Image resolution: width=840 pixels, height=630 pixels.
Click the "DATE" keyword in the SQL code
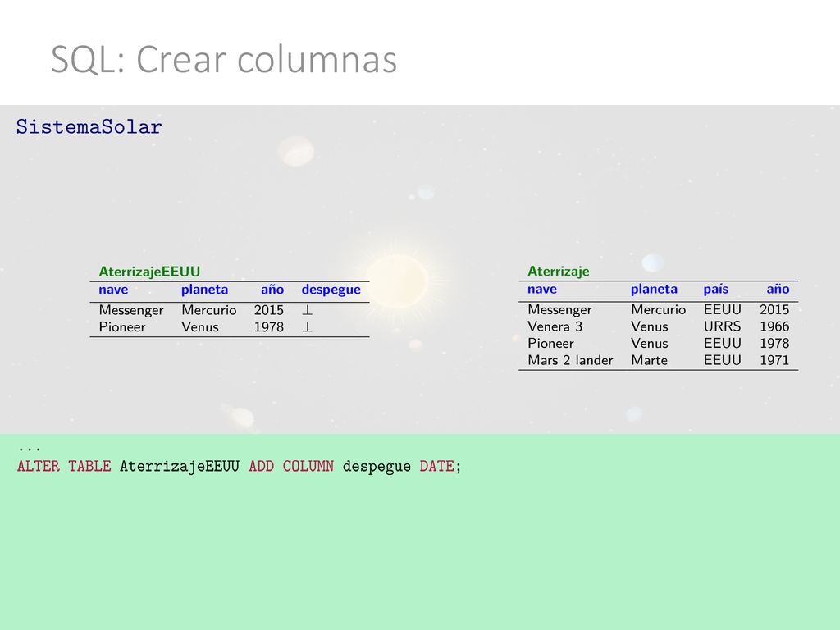pos(436,466)
